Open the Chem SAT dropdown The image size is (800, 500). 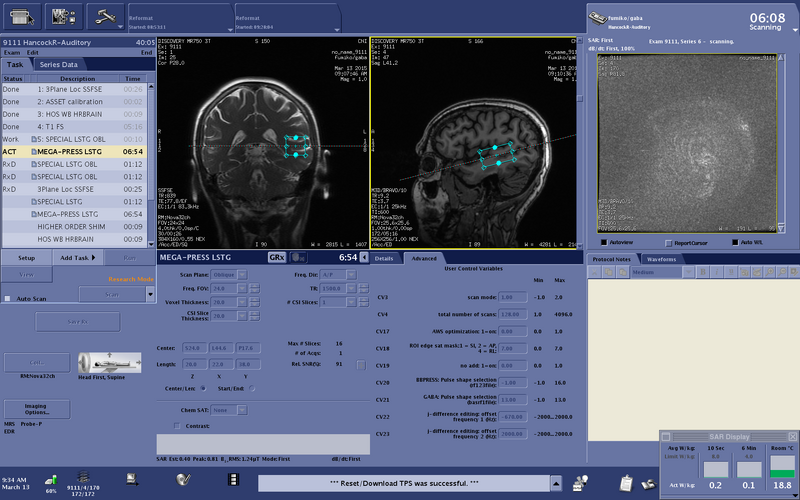pyautogui.click(x=242, y=410)
